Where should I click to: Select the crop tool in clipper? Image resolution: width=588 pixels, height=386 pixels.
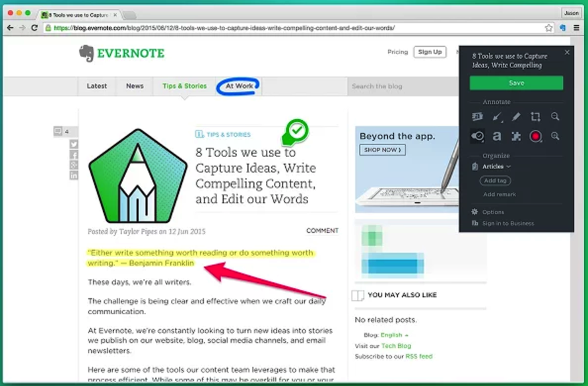pyautogui.click(x=535, y=117)
